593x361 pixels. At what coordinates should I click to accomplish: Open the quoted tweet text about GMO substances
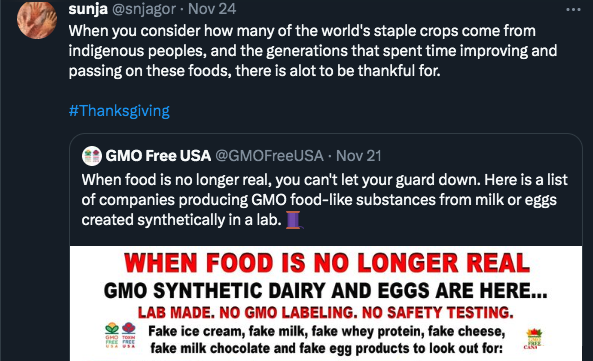pyautogui.click(x=324, y=200)
